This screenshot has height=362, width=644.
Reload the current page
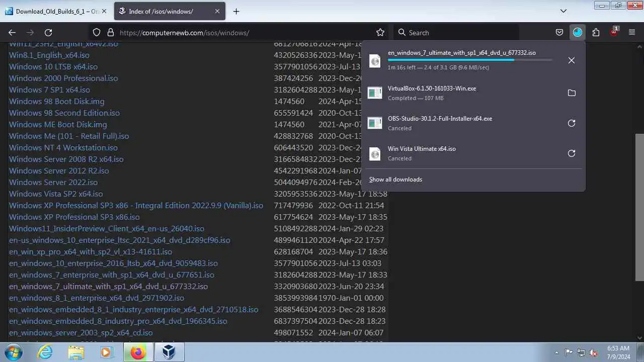click(x=48, y=32)
